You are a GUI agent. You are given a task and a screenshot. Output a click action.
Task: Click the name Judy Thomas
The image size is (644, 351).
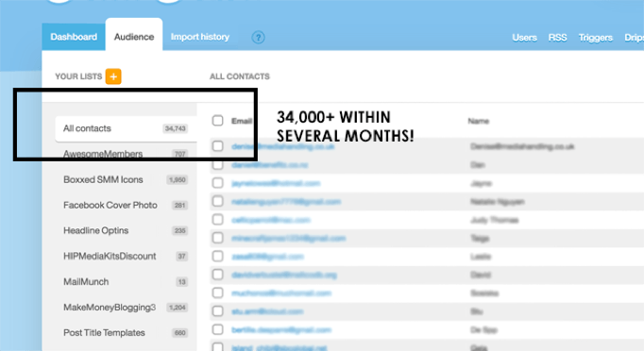click(x=495, y=220)
